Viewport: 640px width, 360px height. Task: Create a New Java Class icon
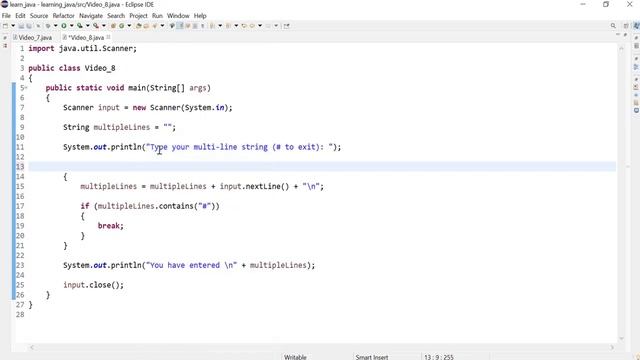122,26
